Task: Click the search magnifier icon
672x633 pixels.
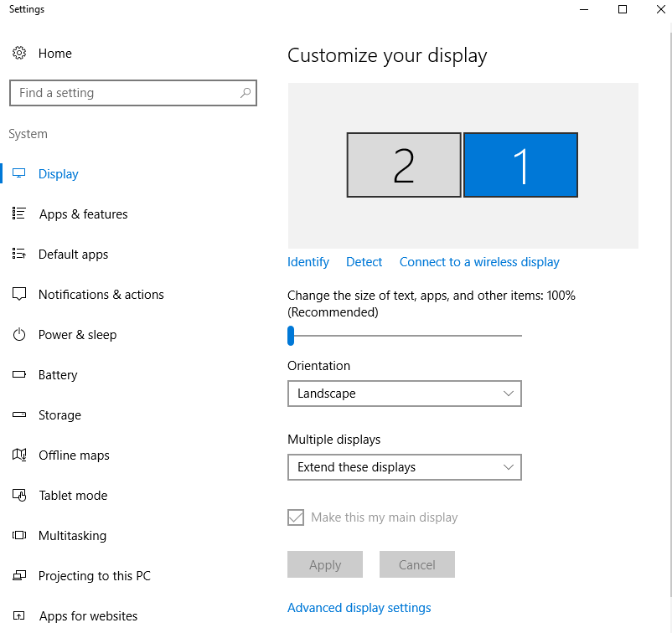Action: (x=246, y=92)
